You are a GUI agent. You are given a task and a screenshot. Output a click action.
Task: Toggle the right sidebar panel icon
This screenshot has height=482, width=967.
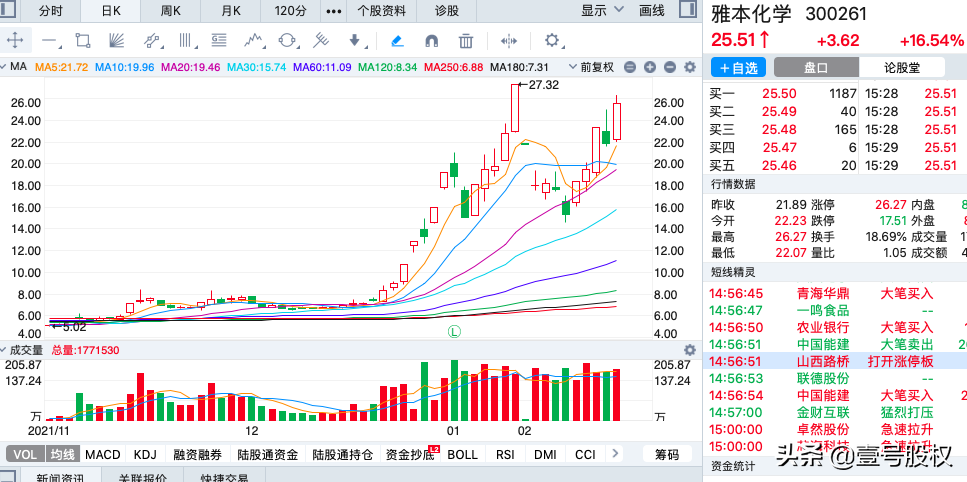[x=688, y=9]
